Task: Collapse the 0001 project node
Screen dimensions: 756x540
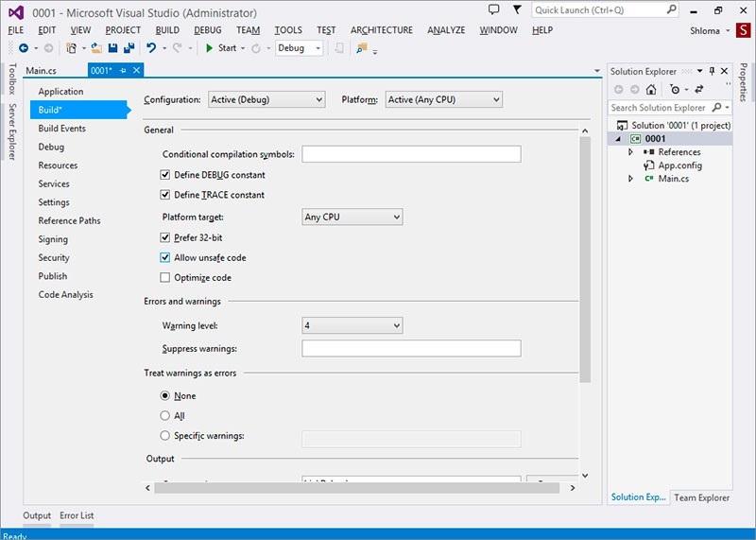Action: 619,139
